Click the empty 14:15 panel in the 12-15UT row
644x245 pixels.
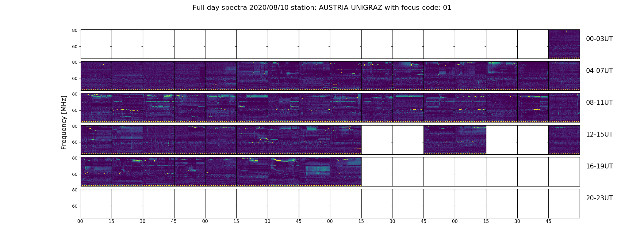(377, 140)
